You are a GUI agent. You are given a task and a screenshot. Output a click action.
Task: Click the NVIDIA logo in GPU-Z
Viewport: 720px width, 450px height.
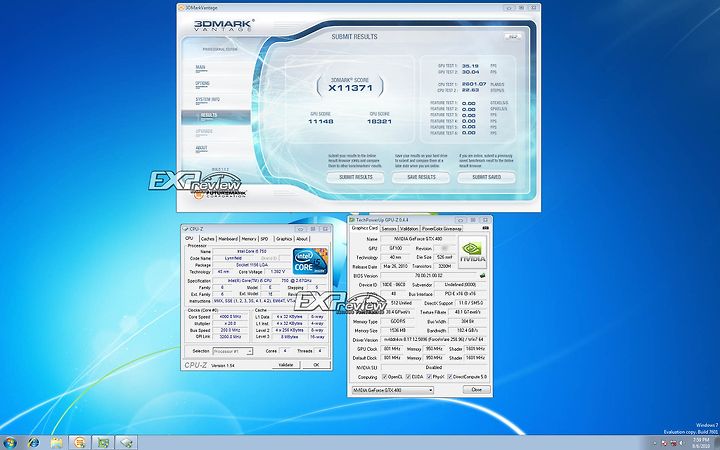472,252
